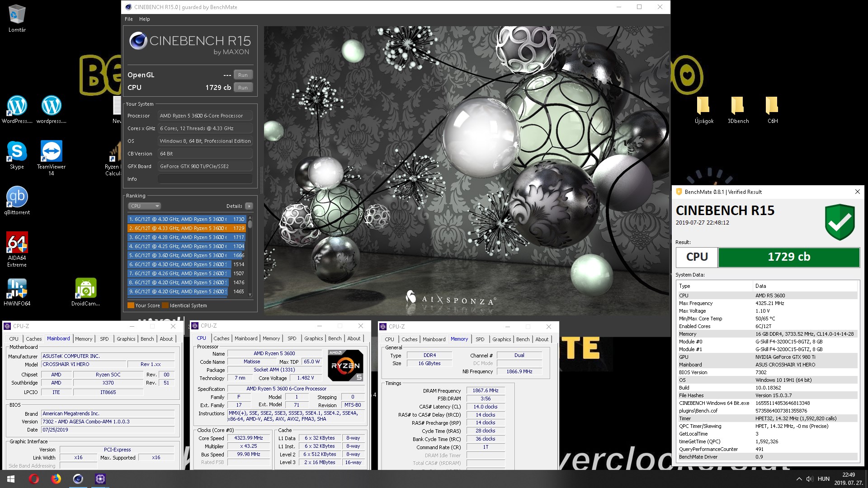This screenshot has height=488, width=868.
Task: Click the Data column header in BenchMate
Action: point(805,286)
